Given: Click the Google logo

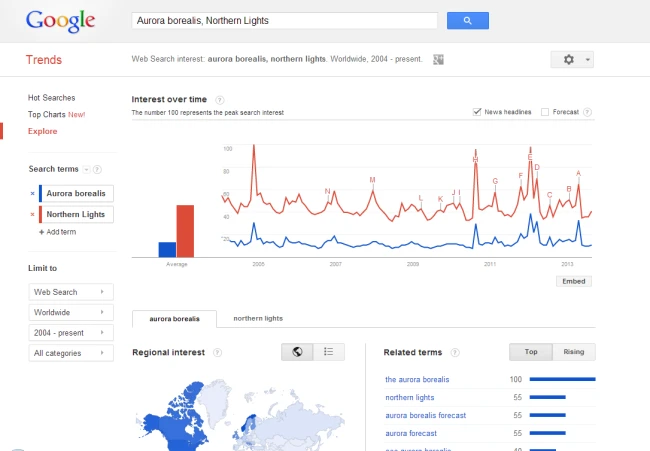Looking at the screenshot, I should pos(61,21).
